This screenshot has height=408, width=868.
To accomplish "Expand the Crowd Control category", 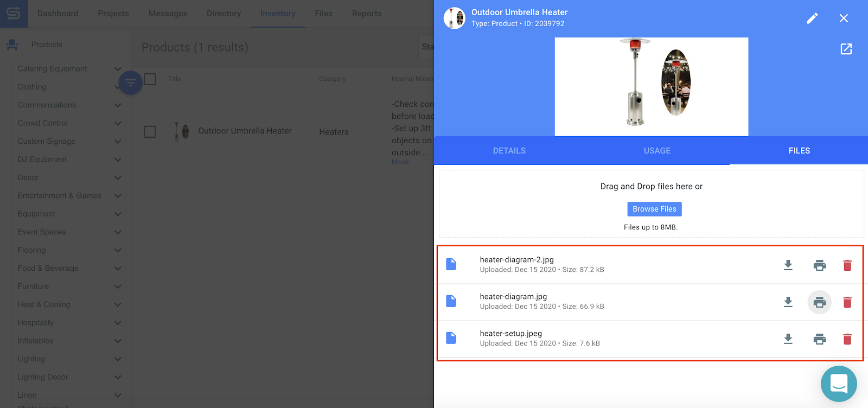I will pyautogui.click(x=118, y=123).
